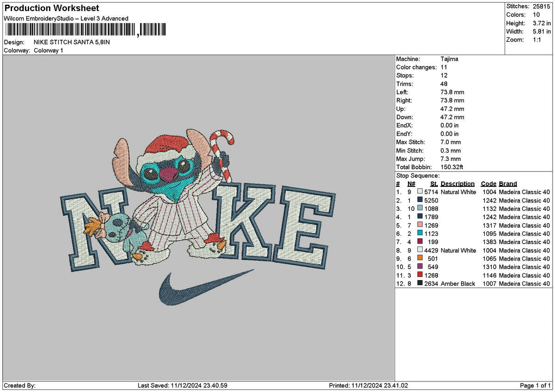The height and width of the screenshot is (392, 555).
Task: Select the Amber Black swatch in stop 12
Action: point(420,283)
